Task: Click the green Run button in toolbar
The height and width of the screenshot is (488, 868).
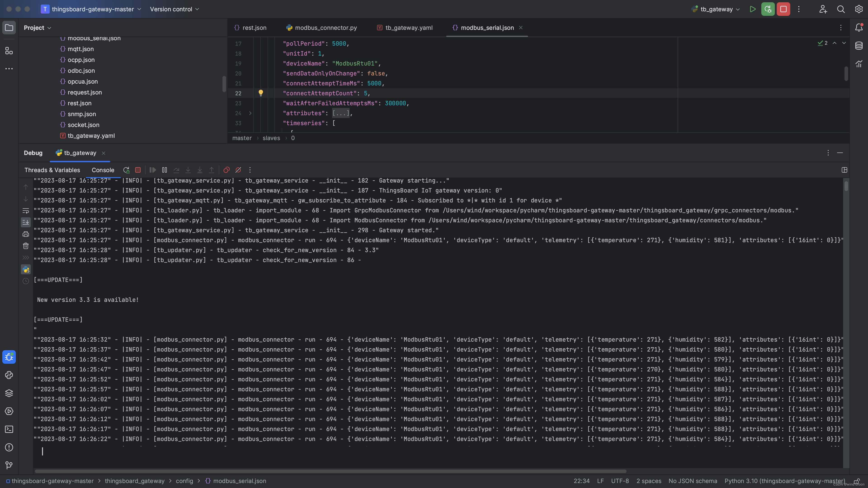Action: (x=753, y=9)
